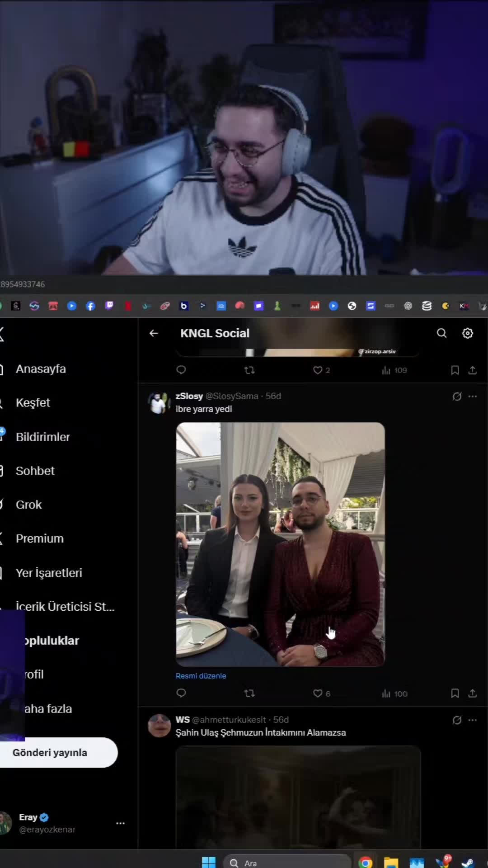Open search in KNGL Social header

tap(441, 333)
